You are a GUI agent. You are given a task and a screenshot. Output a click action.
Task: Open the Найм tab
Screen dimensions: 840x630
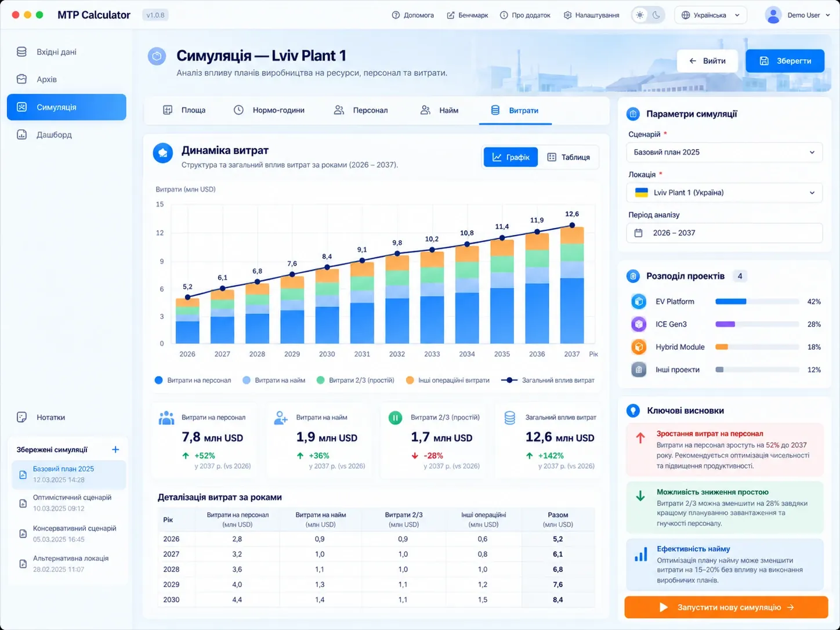tap(439, 110)
